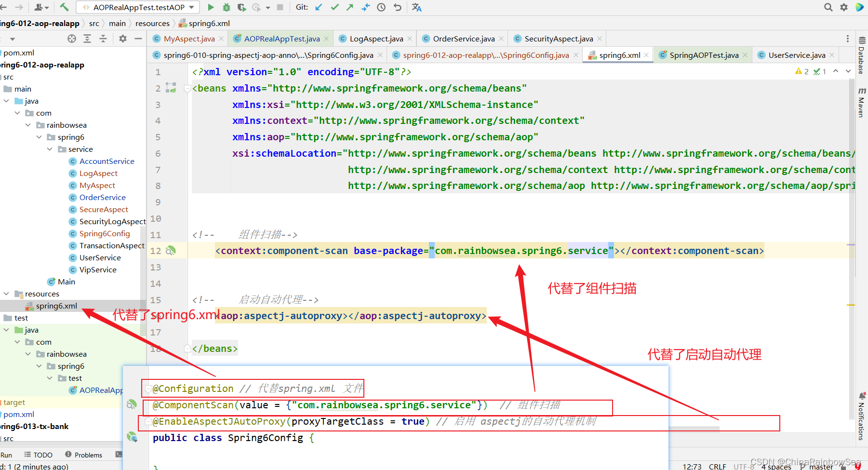Click CRLF line separator in status bar

pos(717,466)
